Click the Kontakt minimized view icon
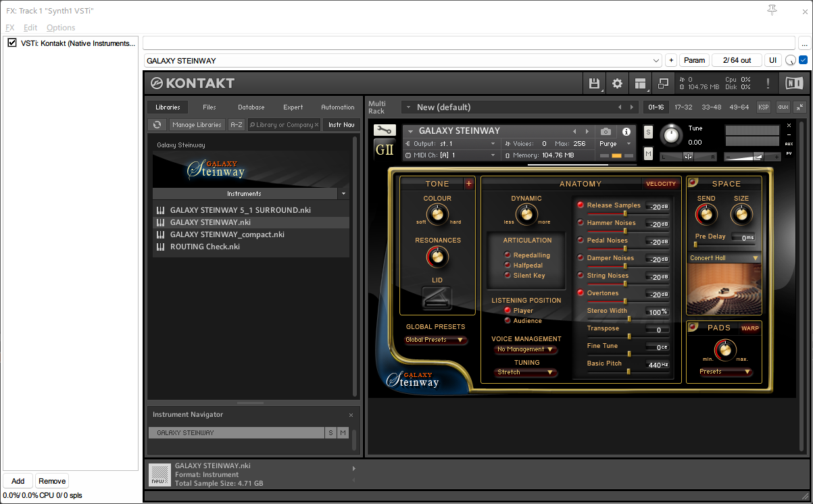The width and height of the screenshot is (813, 504). click(663, 84)
